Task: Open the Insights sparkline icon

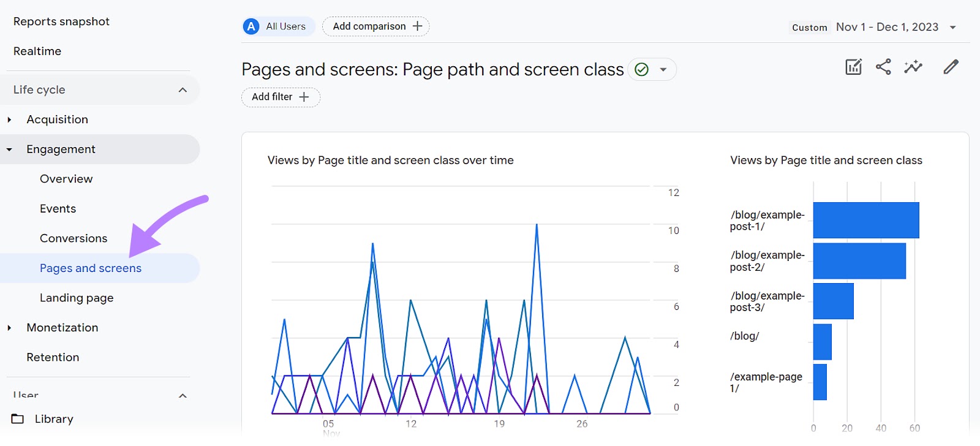Action: click(913, 67)
